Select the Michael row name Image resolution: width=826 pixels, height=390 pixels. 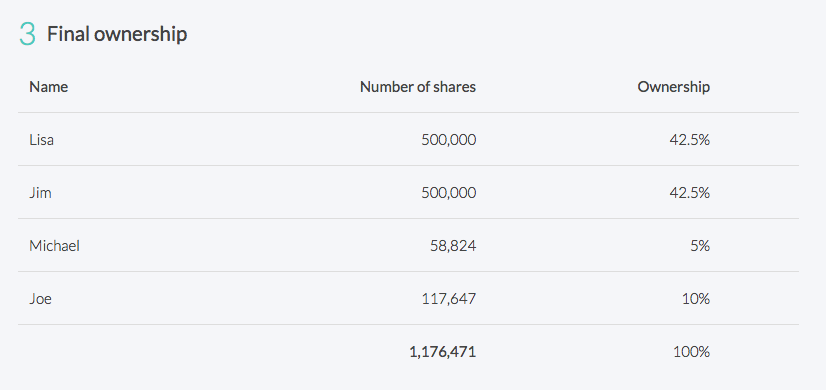pos(54,246)
